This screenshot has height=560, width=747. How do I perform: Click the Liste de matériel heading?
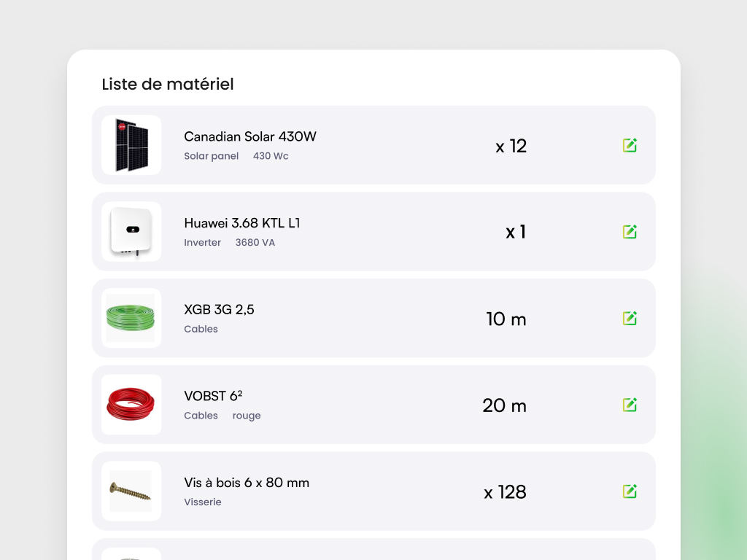click(168, 84)
